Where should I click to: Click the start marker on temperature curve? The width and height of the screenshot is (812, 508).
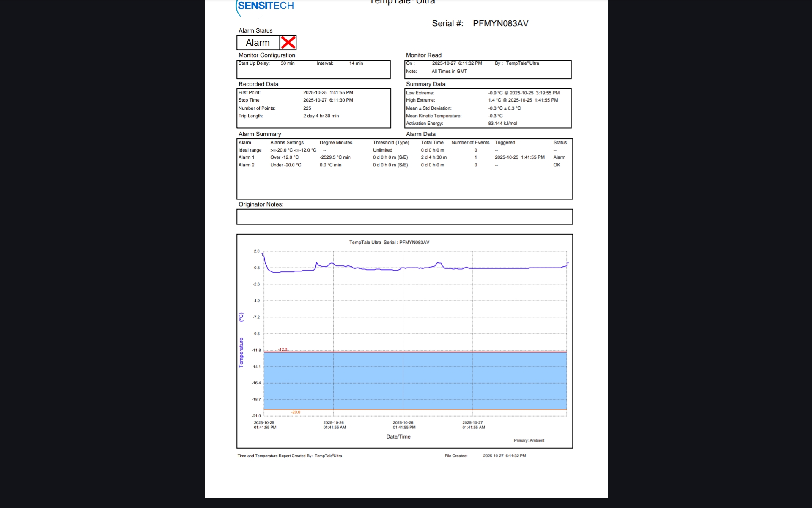tap(263, 254)
